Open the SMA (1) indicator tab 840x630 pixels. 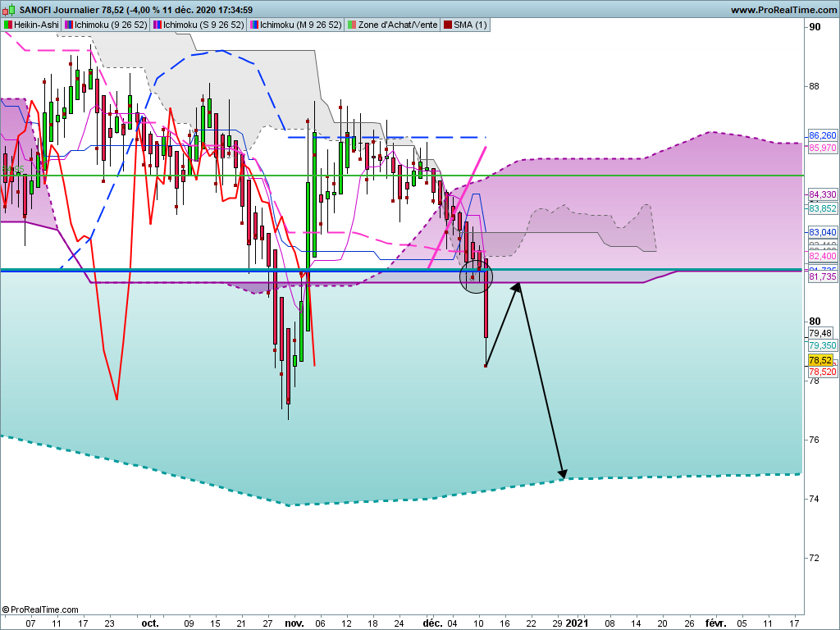tap(466, 25)
